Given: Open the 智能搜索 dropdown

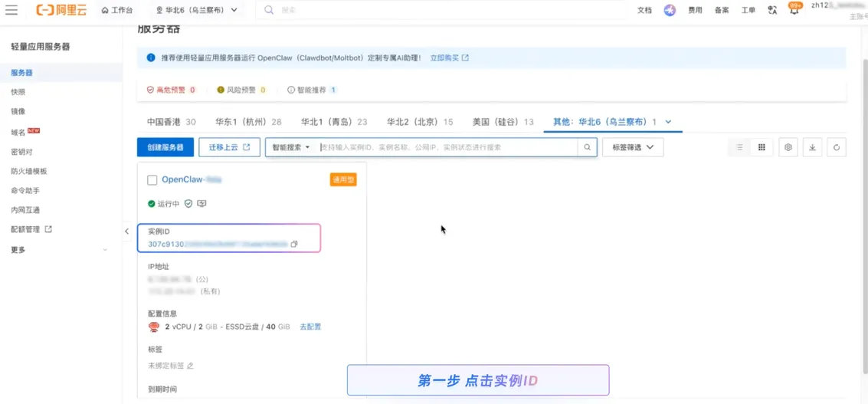Looking at the screenshot, I should 290,147.
